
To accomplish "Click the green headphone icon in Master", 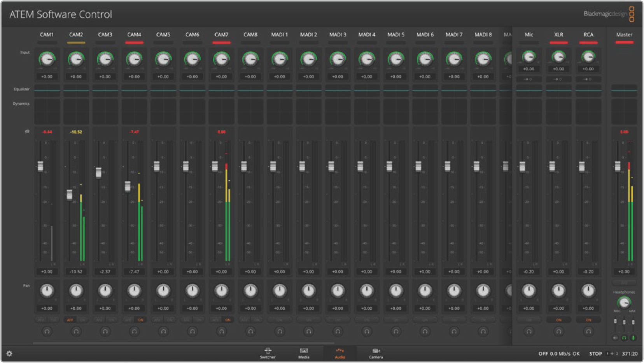I will [624, 338].
